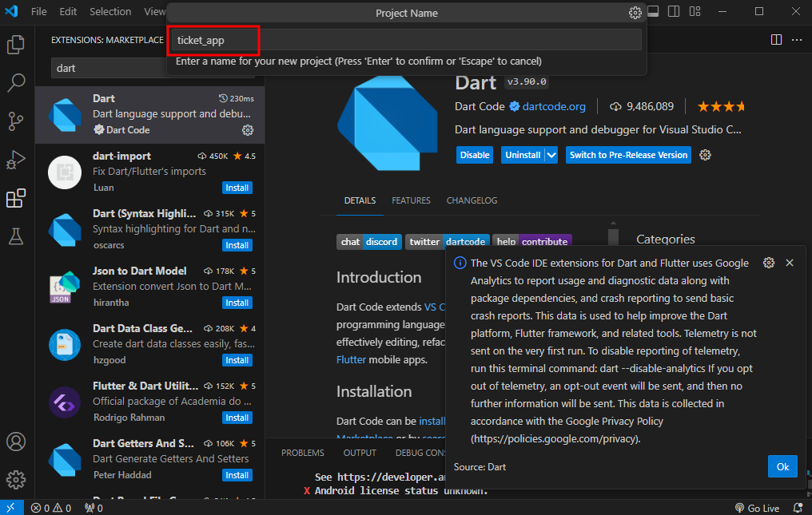Viewport: 812px width, 515px height.
Task: Click the gear beside Switch to Pre-Release Version
Action: pos(705,155)
